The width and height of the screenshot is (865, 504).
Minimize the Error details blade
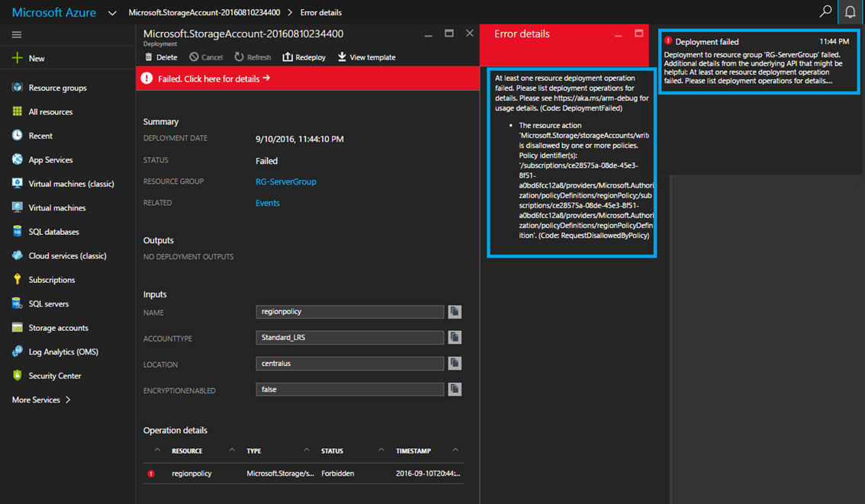[618, 35]
